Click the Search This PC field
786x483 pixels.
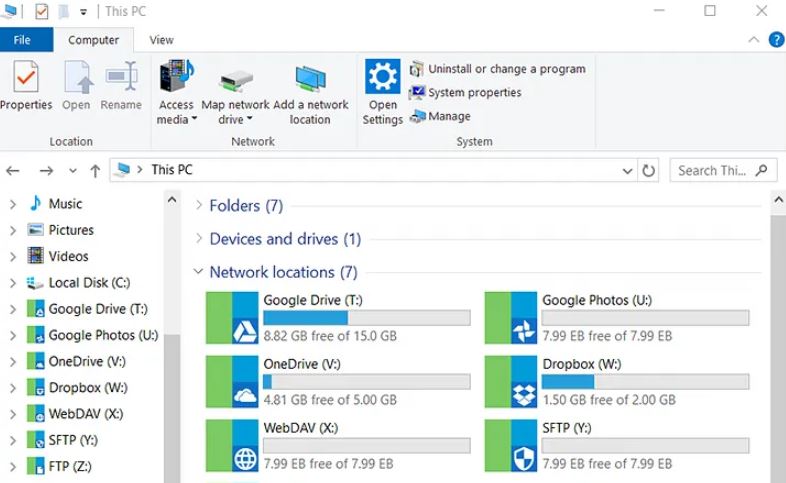[x=723, y=170]
